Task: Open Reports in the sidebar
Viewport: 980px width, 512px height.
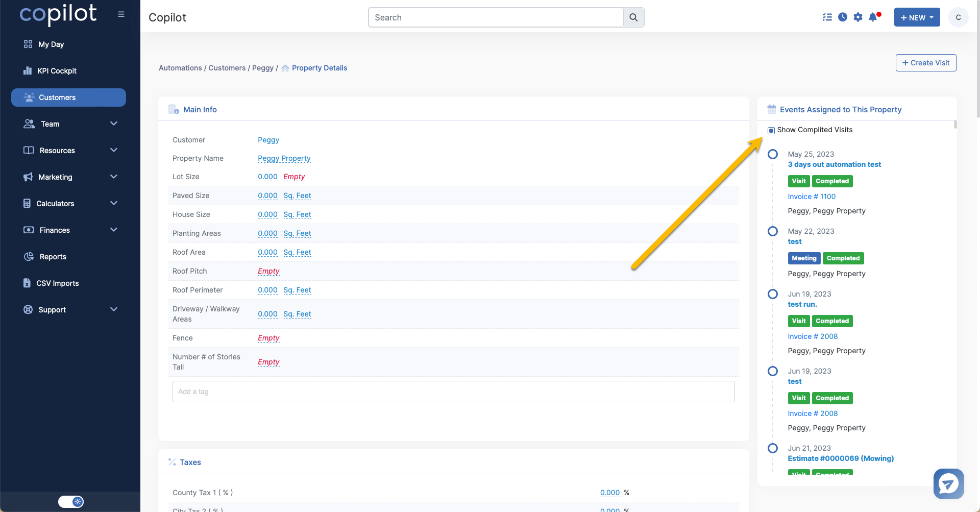Action: click(x=53, y=257)
